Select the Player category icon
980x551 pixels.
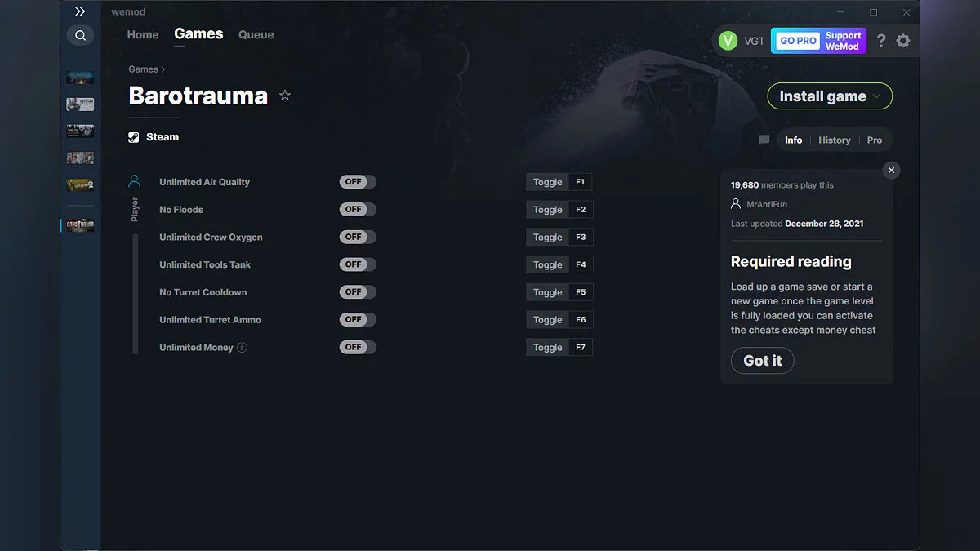(135, 181)
